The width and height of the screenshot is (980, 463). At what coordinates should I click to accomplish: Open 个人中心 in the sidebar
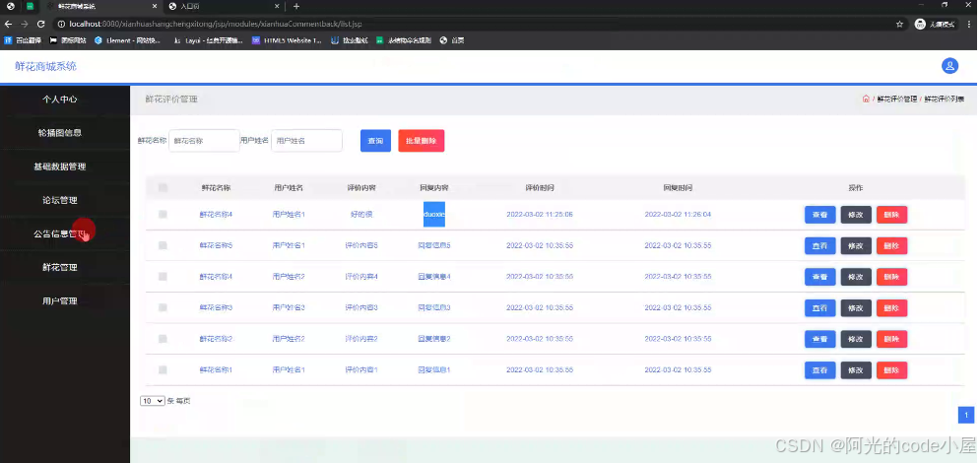[x=60, y=99]
